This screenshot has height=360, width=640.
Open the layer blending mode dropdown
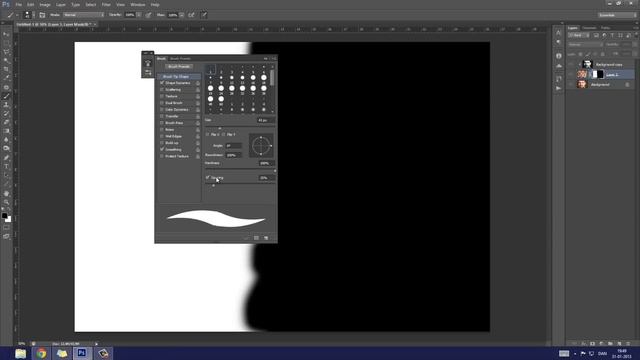[586, 44]
